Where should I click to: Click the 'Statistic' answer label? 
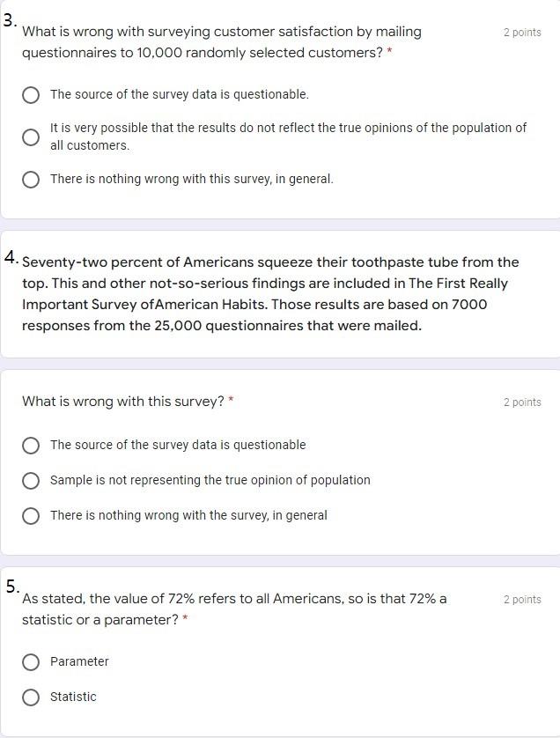[73, 697]
